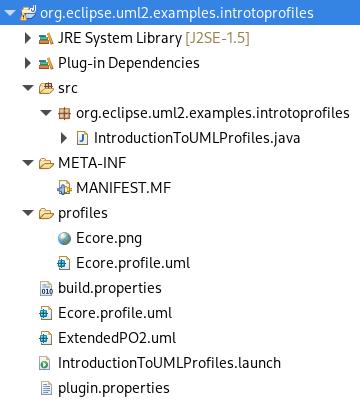Collapse the src folder
The height and width of the screenshot is (406, 360).
click(x=28, y=88)
